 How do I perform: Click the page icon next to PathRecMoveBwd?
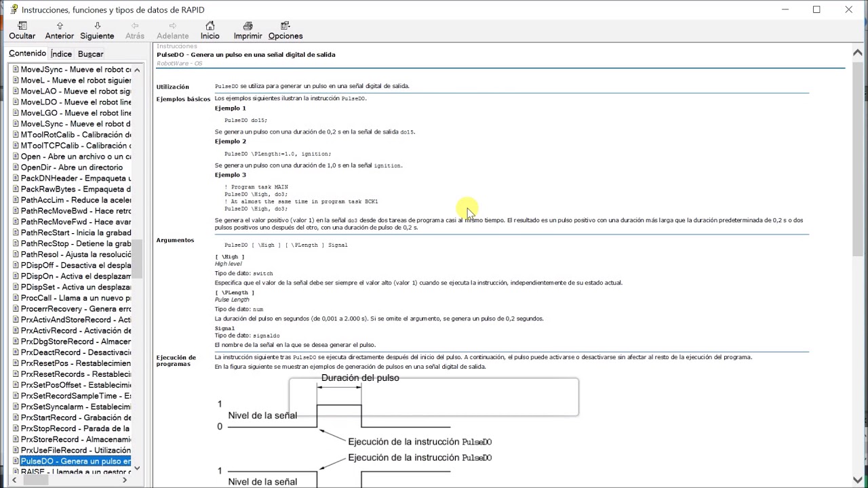click(x=15, y=211)
